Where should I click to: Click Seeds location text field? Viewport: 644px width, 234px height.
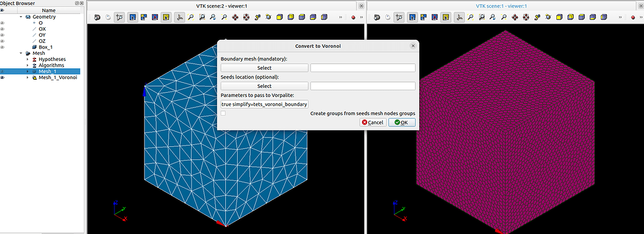[x=363, y=86]
